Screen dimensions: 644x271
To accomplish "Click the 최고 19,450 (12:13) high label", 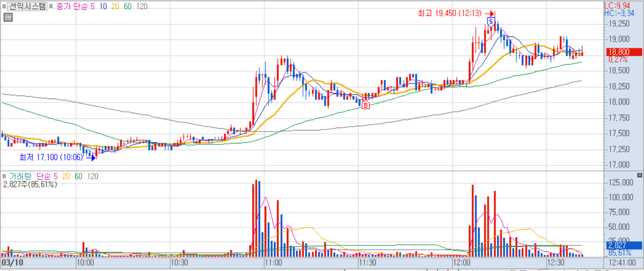I will [x=449, y=14].
